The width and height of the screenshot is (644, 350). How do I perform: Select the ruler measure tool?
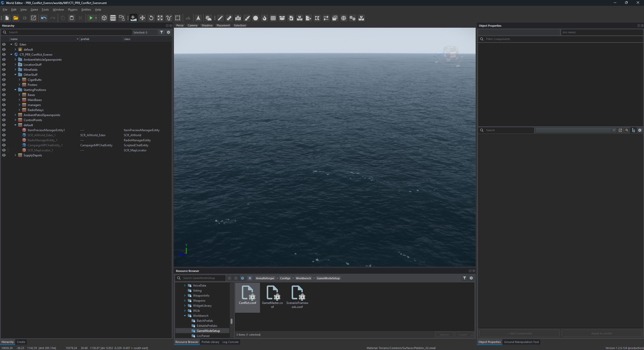(229, 18)
